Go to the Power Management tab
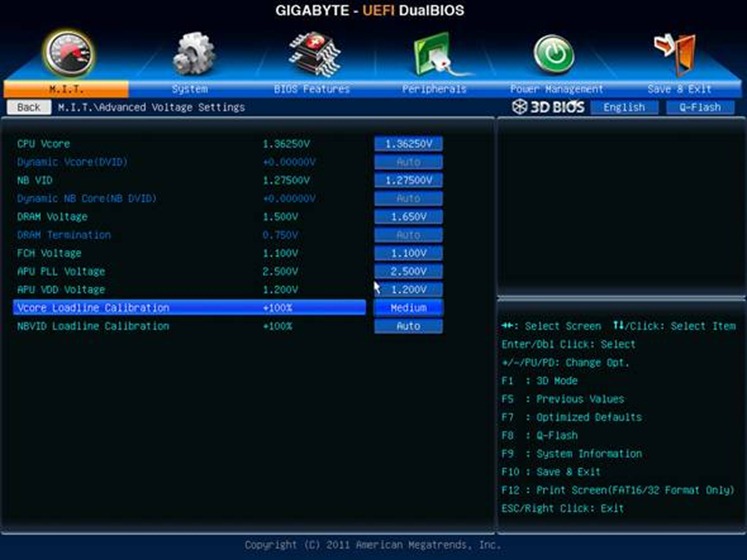This screenshot has width=747, height=560. click(556, 89)
